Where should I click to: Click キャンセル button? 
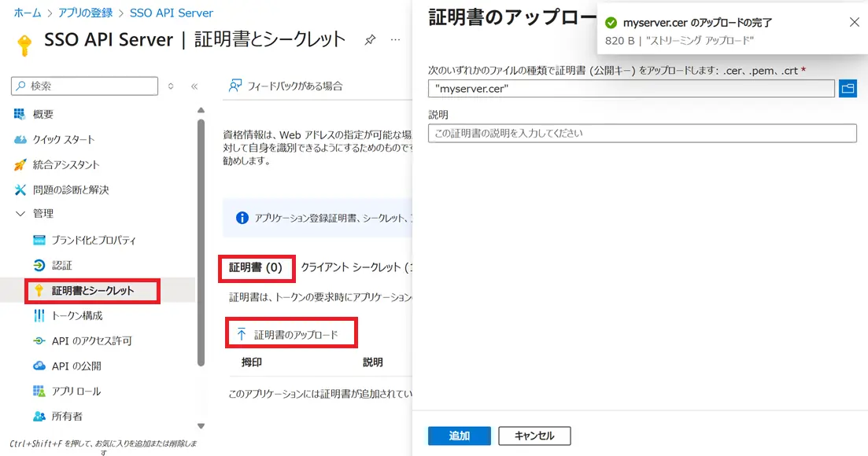click(534, 436)
